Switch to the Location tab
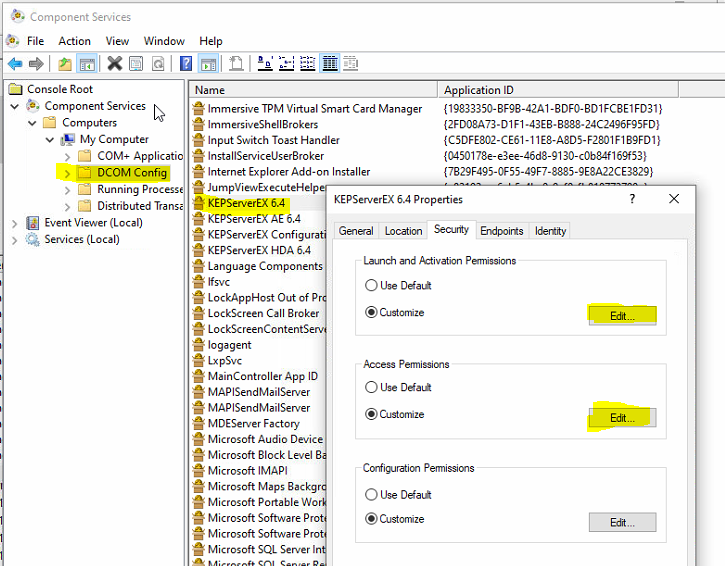 point(404,231)
